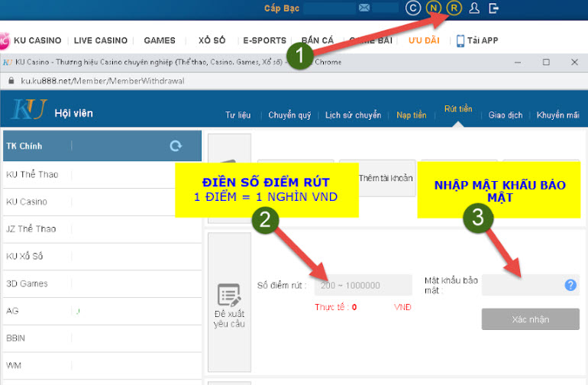Open ƯU ĐÃI promotions menu
Viewport: 588px width, 385px height.
pyautogui.click(x=424, y=40)
